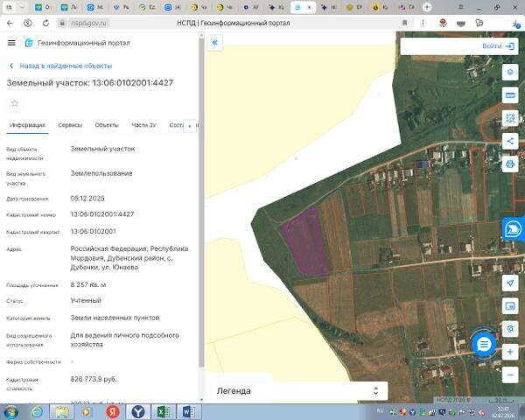525x420 pixels.
Task: Collapse the info panel with the double chevron
Action: pyautogui.click(x=215, y=43)
